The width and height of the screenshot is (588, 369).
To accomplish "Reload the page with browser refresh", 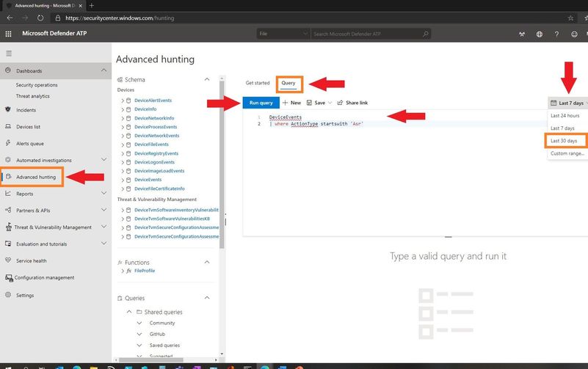I will (x=40, y=18).
